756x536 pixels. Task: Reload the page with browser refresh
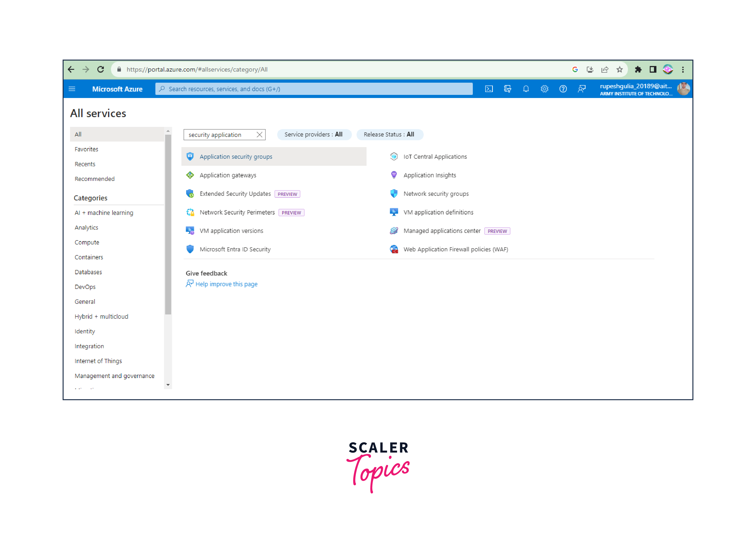101,69
